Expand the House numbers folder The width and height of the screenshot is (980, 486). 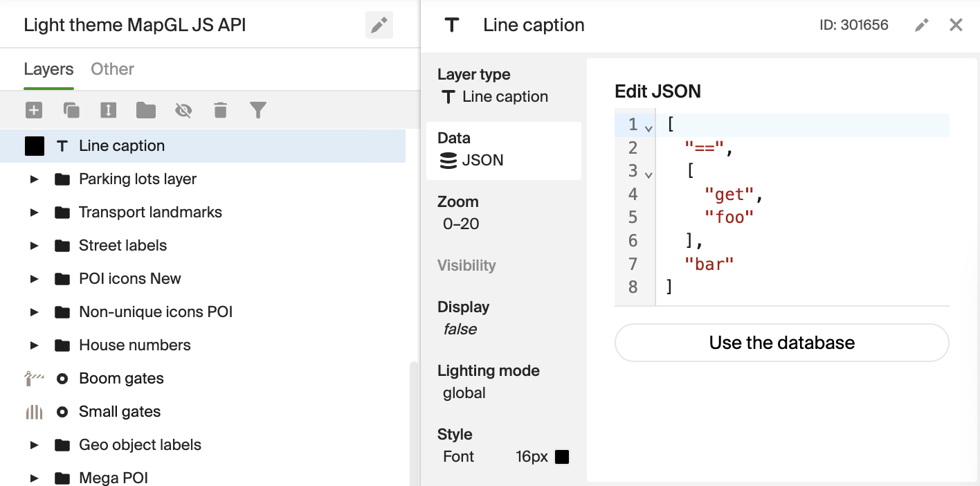34,345
